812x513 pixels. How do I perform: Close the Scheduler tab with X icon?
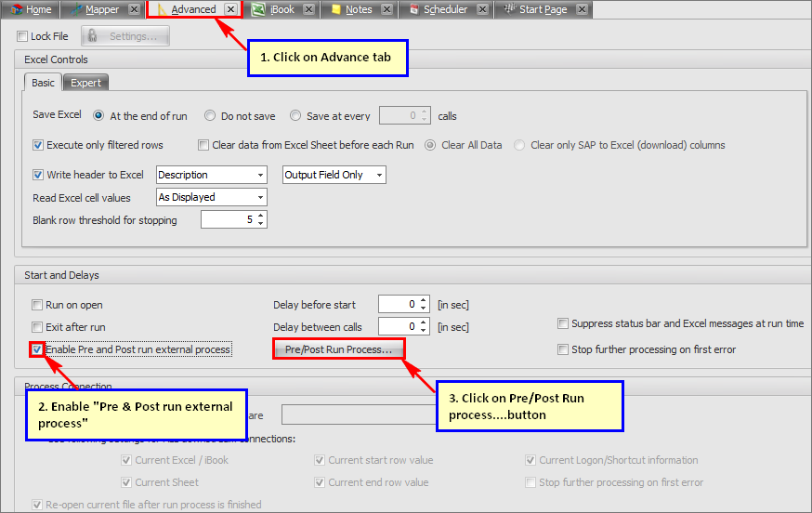pos(483,9)
